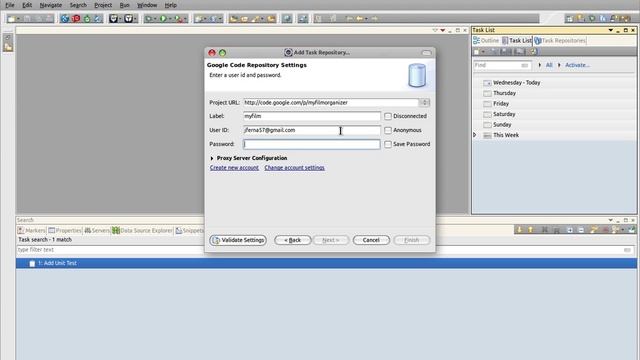Viewport: 640px width, 360px height.
Task: Click the Debug toolbar icon
Action: click(149, 19)
